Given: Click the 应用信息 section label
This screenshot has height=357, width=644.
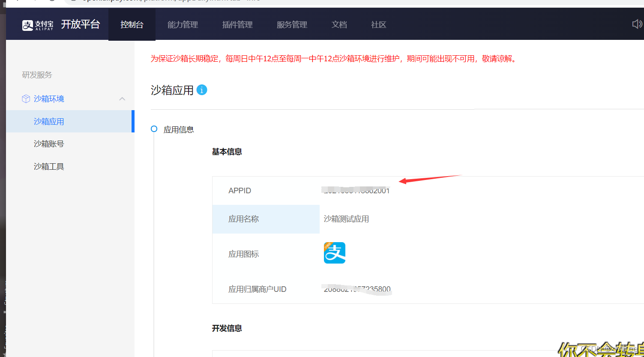Looking at the screenshot, I should (179, 130).
